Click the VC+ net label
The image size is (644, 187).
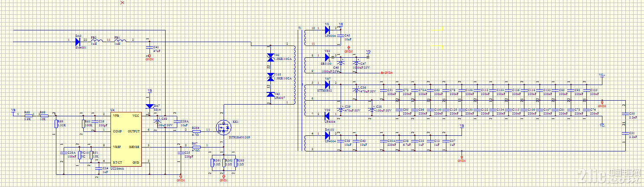click(x=602, y=75)
